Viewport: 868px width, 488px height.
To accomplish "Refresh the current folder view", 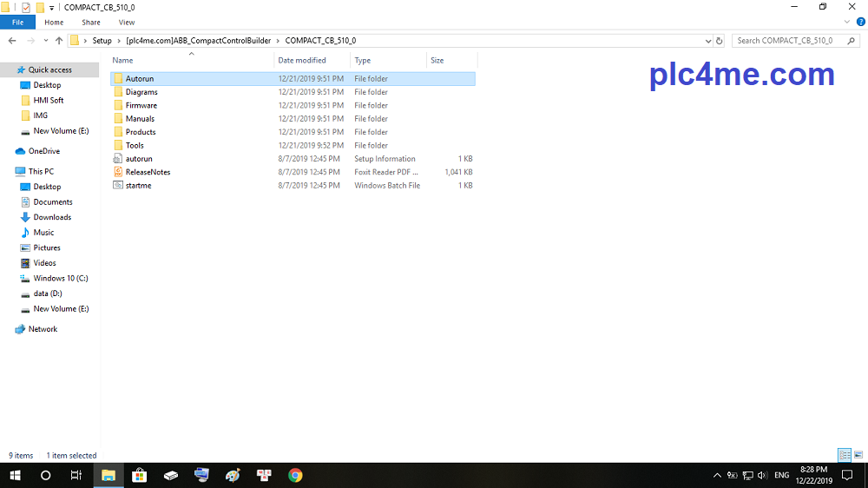I will [719, 41].
